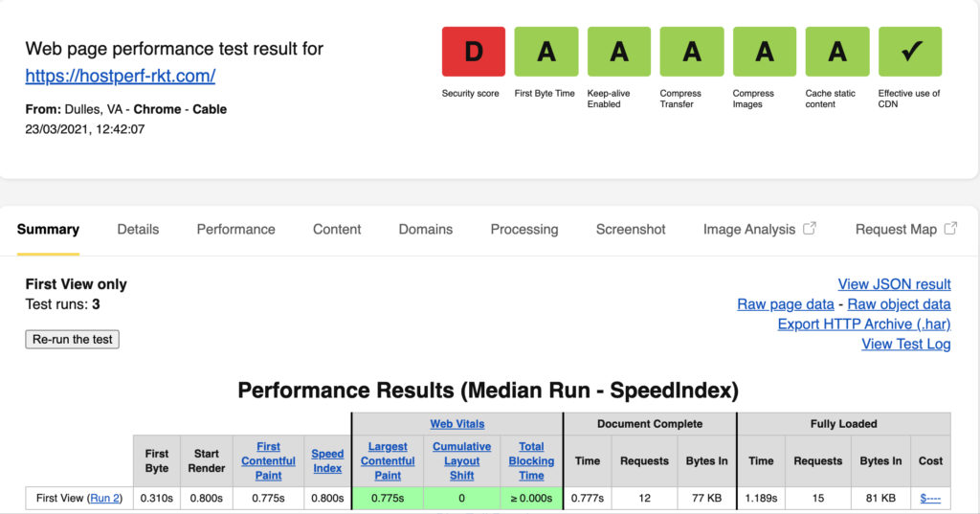
Task: Click the test date 23/03/2021, 12:42:07
Action: tap(85, 129)
